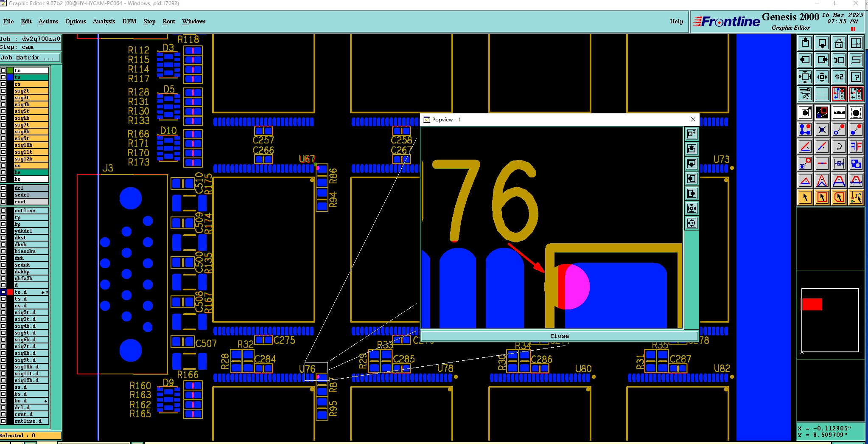The height and width of the screenshot is (444, 868).
Task: Close the Popview - 1 window
Action: 693,119
